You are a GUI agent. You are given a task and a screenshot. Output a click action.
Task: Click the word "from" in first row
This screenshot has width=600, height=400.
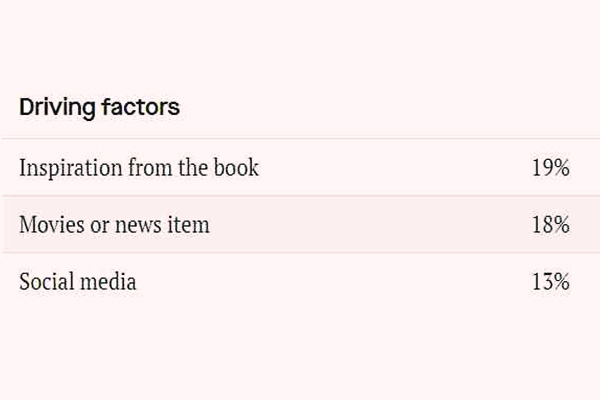click(149, 168)
